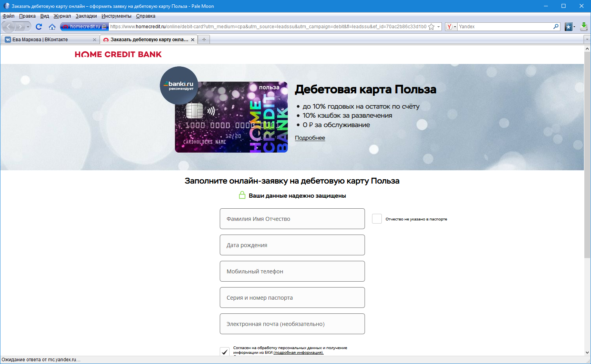Close the Заказать дебетовую карту tab
Viewport: 591px width, 364px height.
point(193,40)
